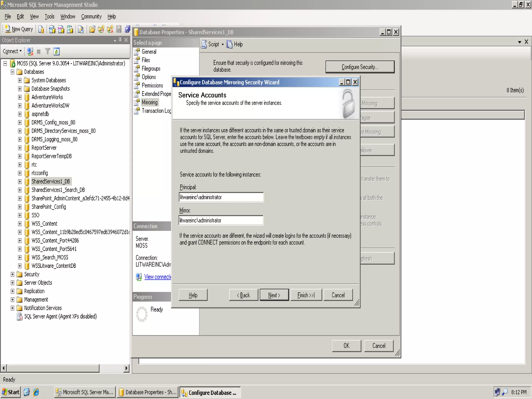Expand the Security folder node
Screen dimensions: 532x399
click(12, 274)
